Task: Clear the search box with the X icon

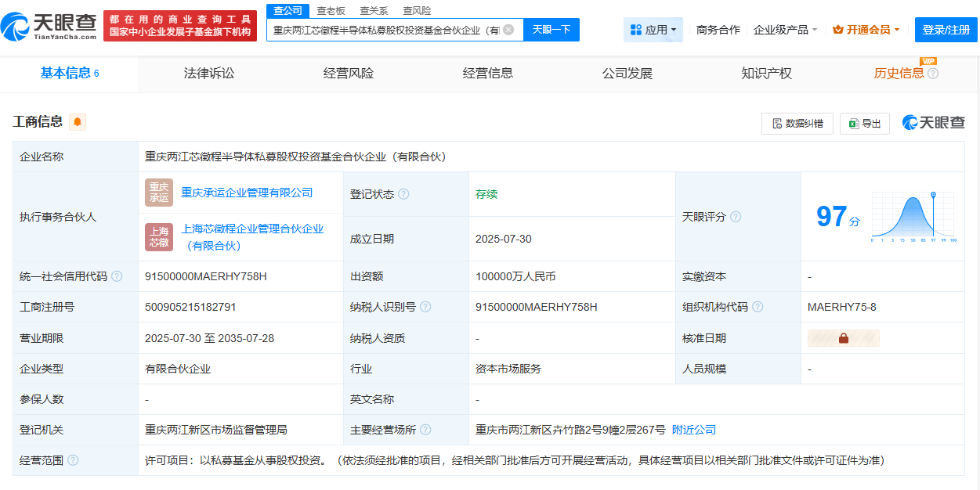Action: (508, 30)
